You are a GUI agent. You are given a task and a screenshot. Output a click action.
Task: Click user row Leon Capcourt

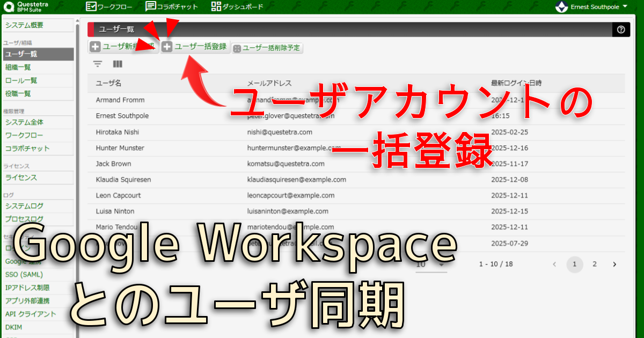356,195
